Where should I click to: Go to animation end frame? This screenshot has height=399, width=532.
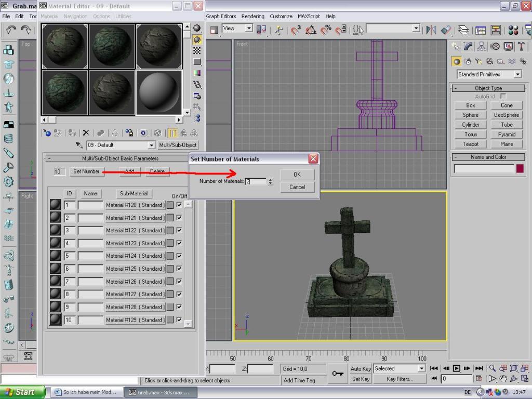click(x=479, y=368)
